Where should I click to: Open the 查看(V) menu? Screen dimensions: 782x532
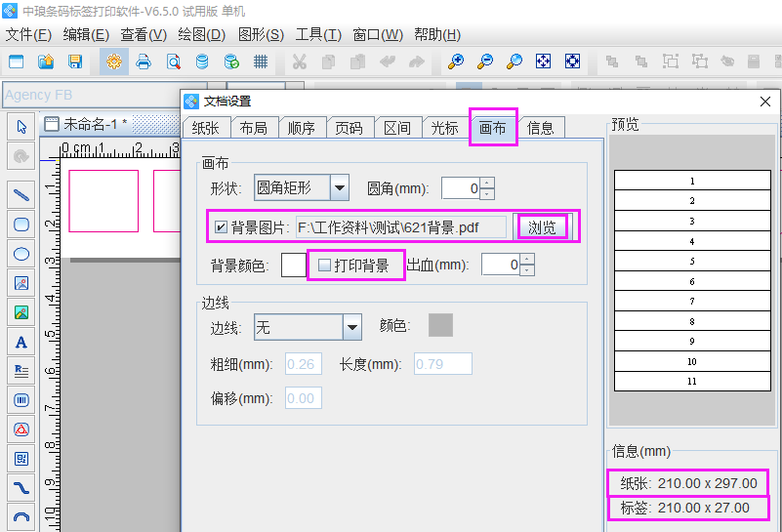144,34
